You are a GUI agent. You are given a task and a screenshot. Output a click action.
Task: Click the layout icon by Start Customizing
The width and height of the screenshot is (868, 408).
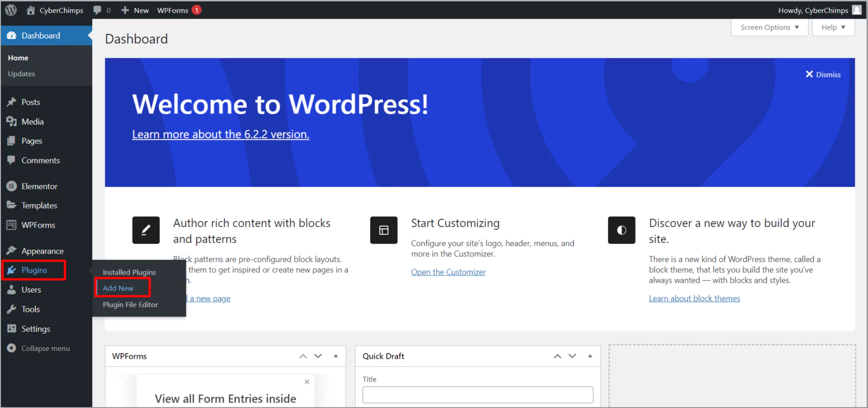pyautogui.click(x=384, y=230)
